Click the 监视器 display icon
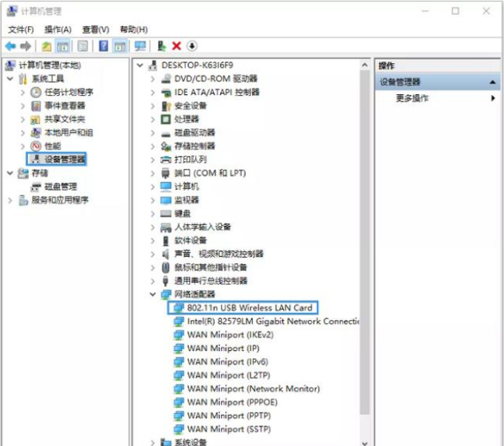The height and width of the screenshot is (446, 504). click(x=166, y=200)
